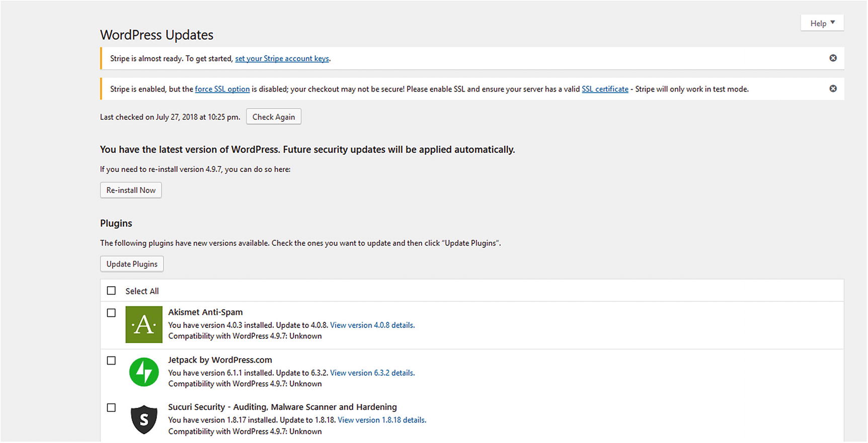This screenshot has height=443, width=868.
Task: Tick the Akismet Anti-Spam checkbox
Action: tap(111, 313)
